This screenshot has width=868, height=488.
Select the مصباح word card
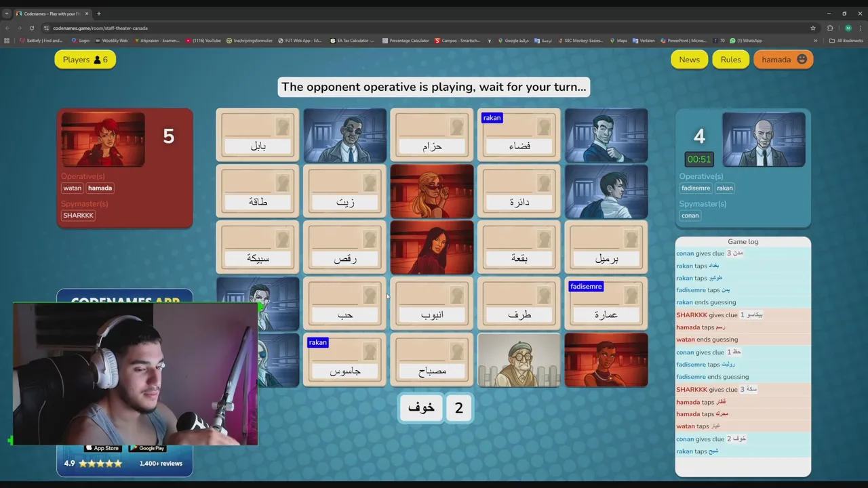[432, 360]
